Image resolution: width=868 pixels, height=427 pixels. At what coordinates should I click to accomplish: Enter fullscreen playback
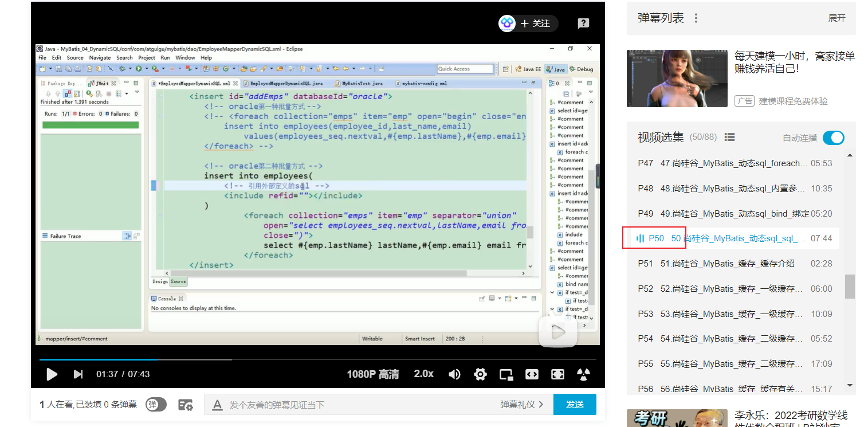(557, 374)
